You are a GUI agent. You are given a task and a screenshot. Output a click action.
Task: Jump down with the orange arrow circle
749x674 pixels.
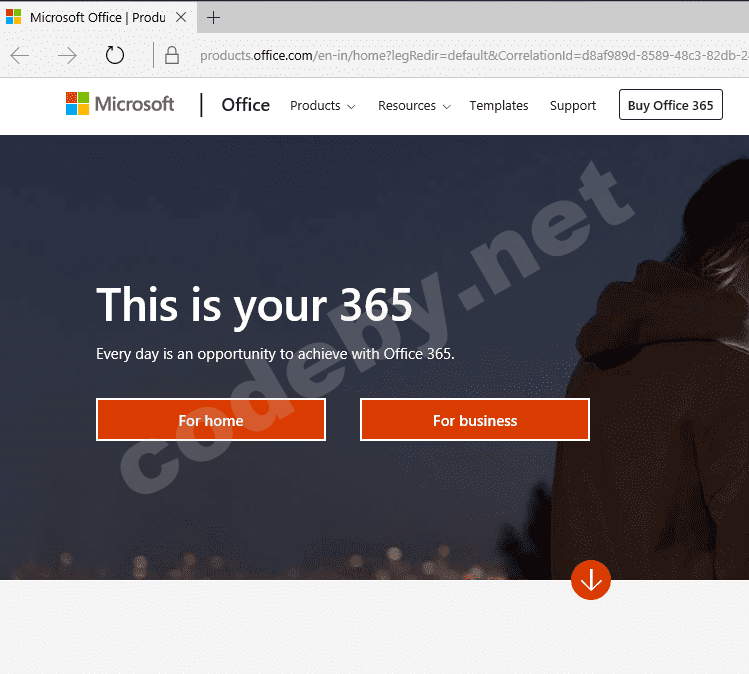(591, 580)
